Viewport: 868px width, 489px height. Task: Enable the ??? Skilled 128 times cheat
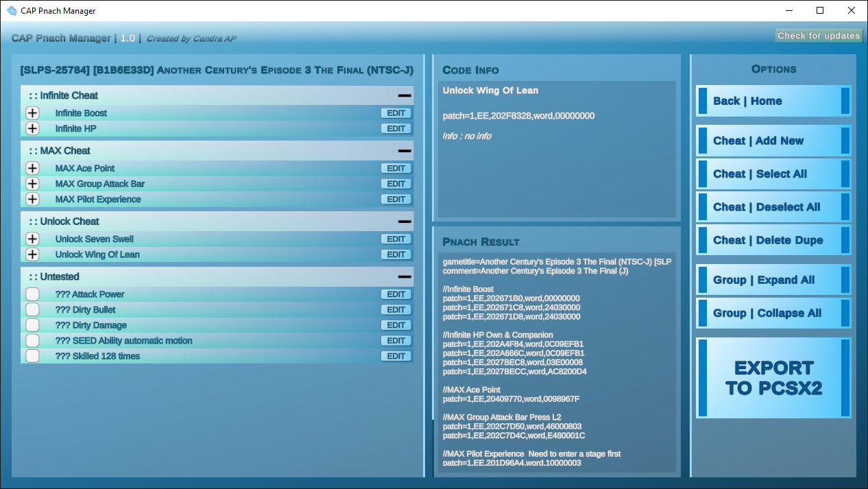[32, 356]
